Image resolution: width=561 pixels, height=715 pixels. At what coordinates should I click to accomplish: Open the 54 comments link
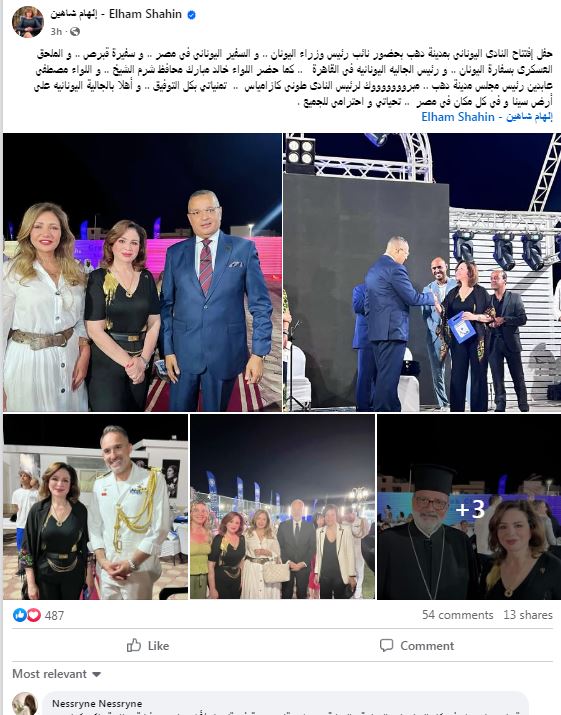[457, 615]
